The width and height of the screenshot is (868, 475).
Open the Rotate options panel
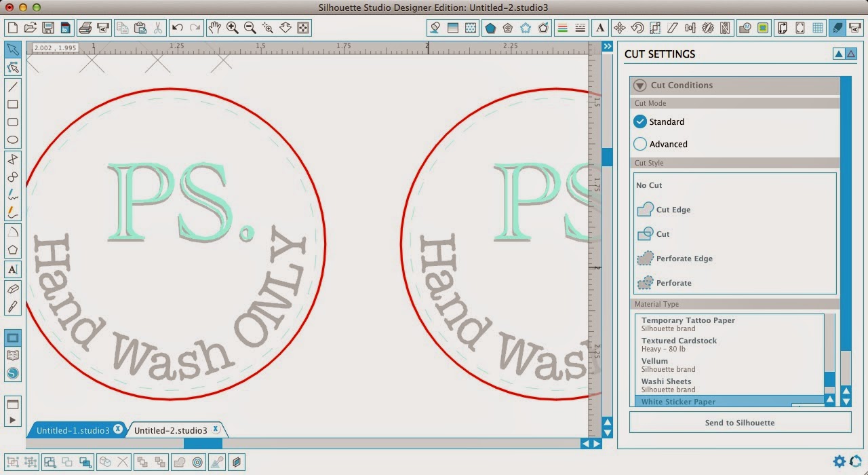636,28
